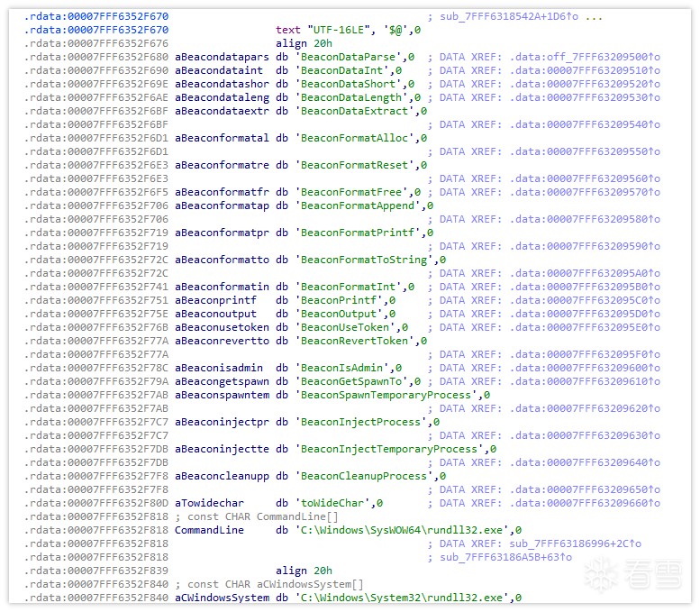Select the aBeaconusetoken label
This screenshot has width=700, height=612.
click(222, 327)
